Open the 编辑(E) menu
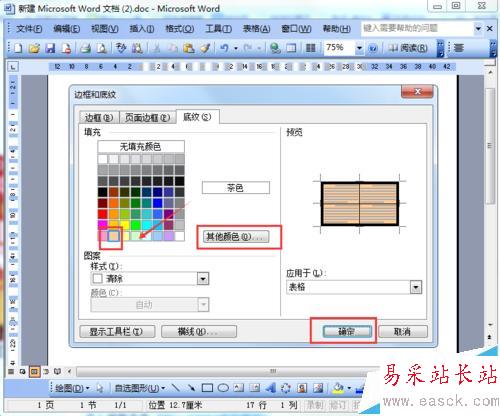The image size is (500, 416). coord(66,29)
